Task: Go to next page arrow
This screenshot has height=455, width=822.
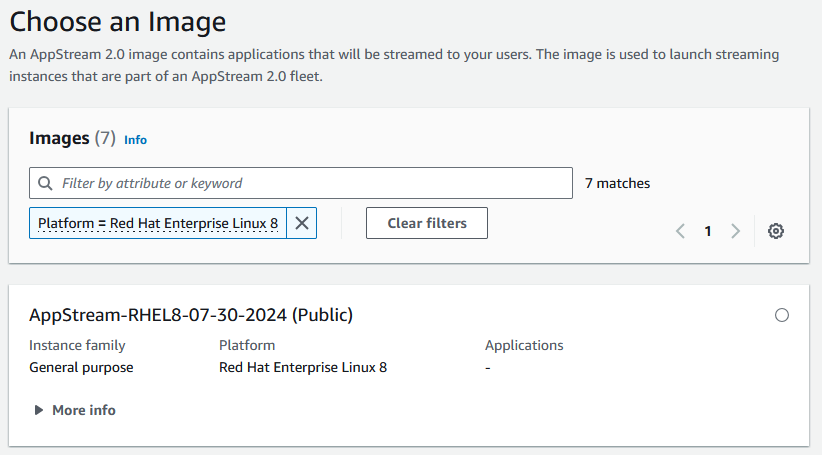Action: (736, 231)
